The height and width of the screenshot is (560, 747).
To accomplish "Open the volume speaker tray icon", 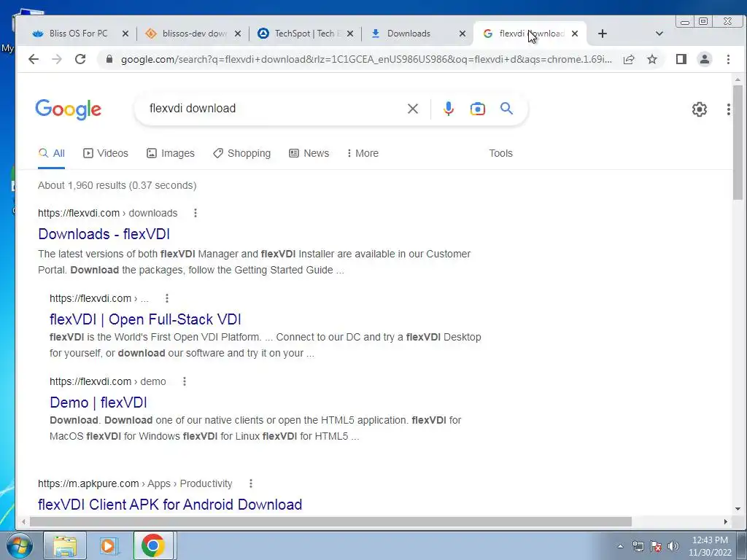I will [673, 546].
